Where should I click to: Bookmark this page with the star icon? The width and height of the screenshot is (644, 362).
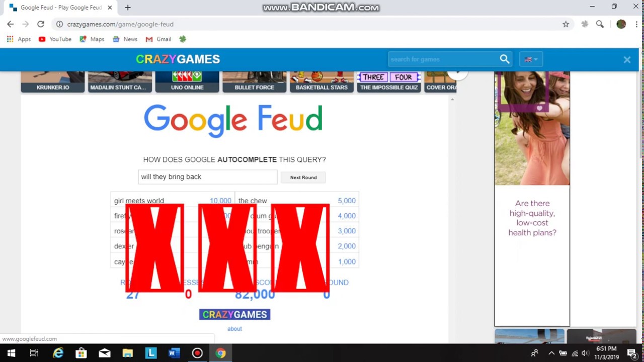566,24
